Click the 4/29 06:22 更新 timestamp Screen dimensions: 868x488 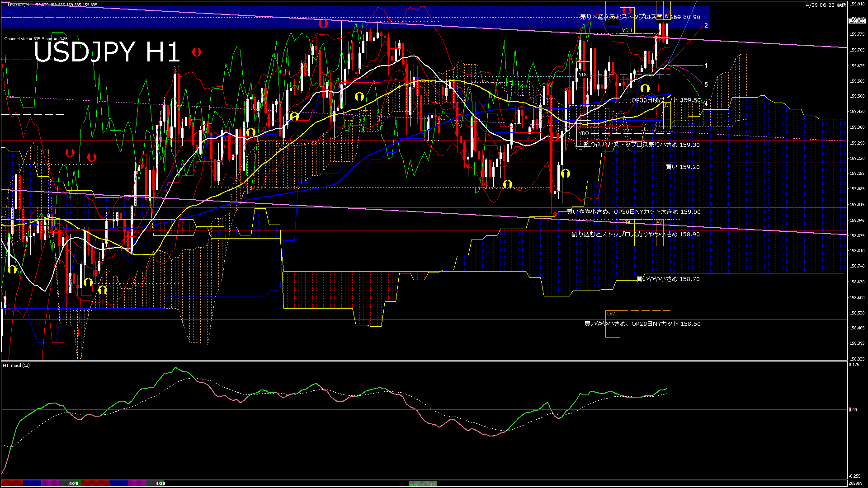tap(826, 5)
